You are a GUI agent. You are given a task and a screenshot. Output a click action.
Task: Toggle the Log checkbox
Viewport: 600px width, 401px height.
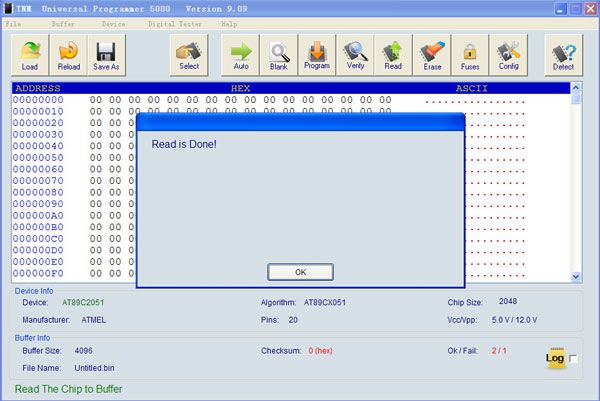(x=573, y=359)
